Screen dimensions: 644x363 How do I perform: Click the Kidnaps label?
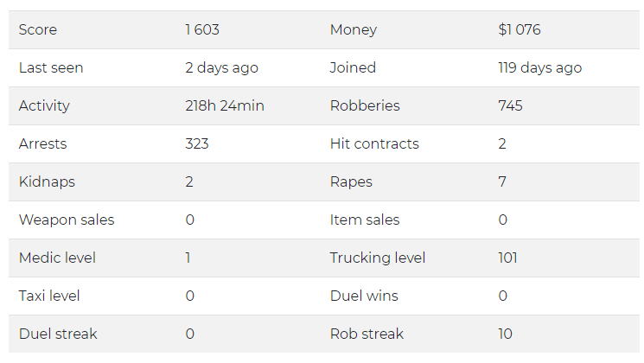(x=47, y=181)
